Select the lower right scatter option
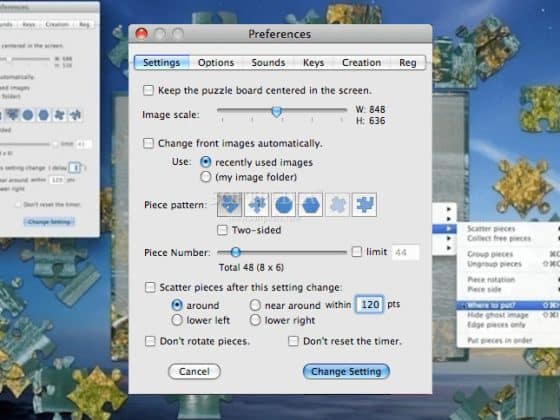Screen dimensions: 560x420 click(x=255, y=320)
